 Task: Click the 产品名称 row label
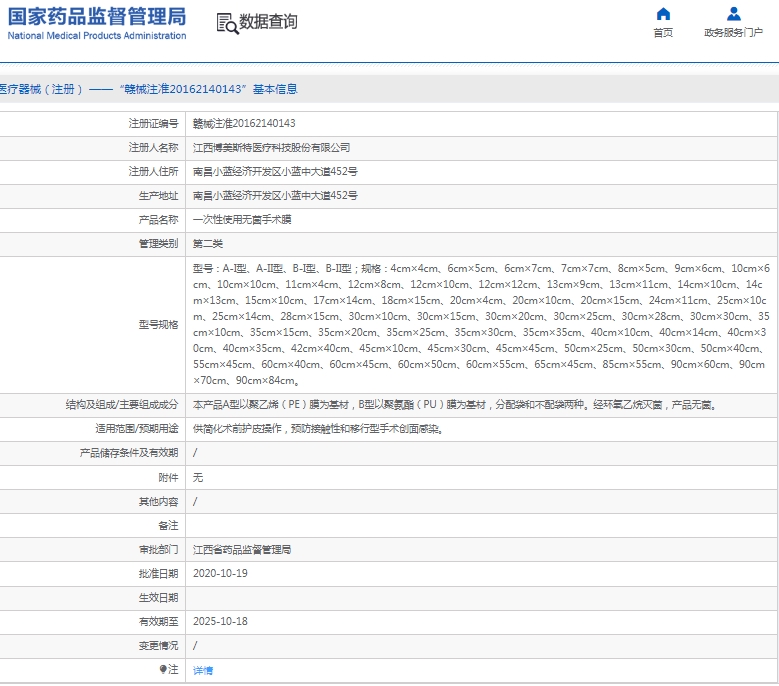[158, 220]
